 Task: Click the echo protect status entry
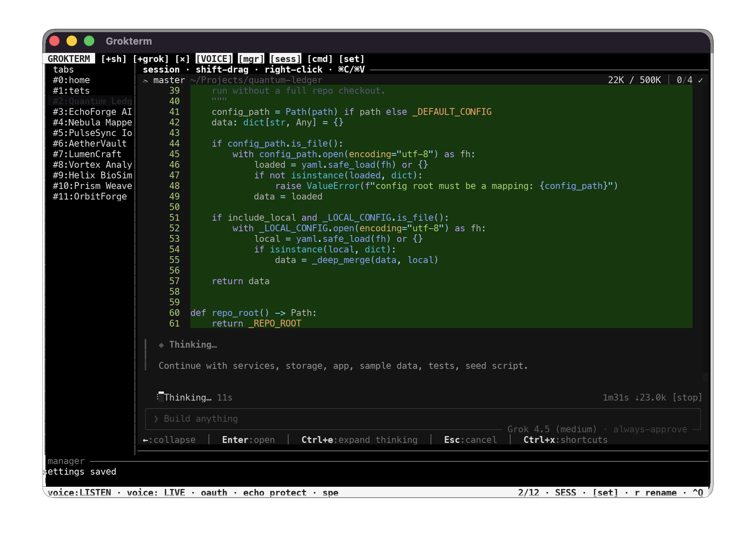(275, 493)
